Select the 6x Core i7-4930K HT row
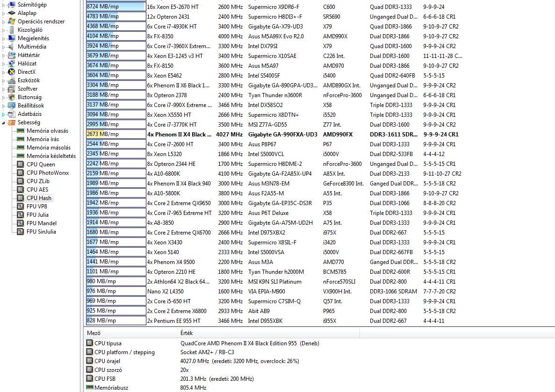The image size is (555, 392). pyautogui.click(x=274, y=27)
